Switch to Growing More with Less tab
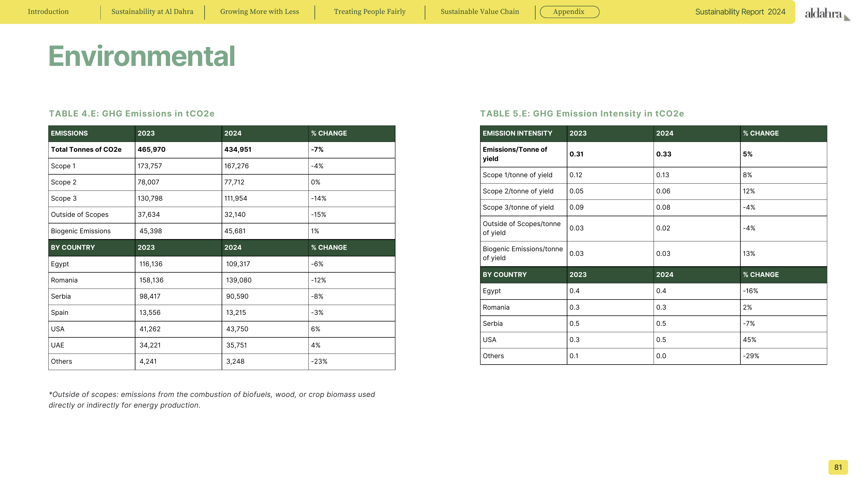This screenshot has height=488, width=868. coord(260,12)
